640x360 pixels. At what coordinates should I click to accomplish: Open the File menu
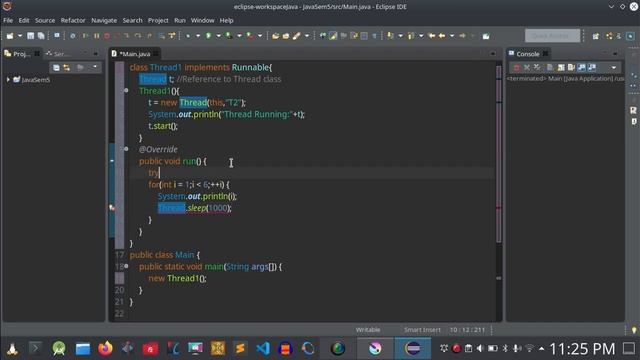click(x=8, y=20)
